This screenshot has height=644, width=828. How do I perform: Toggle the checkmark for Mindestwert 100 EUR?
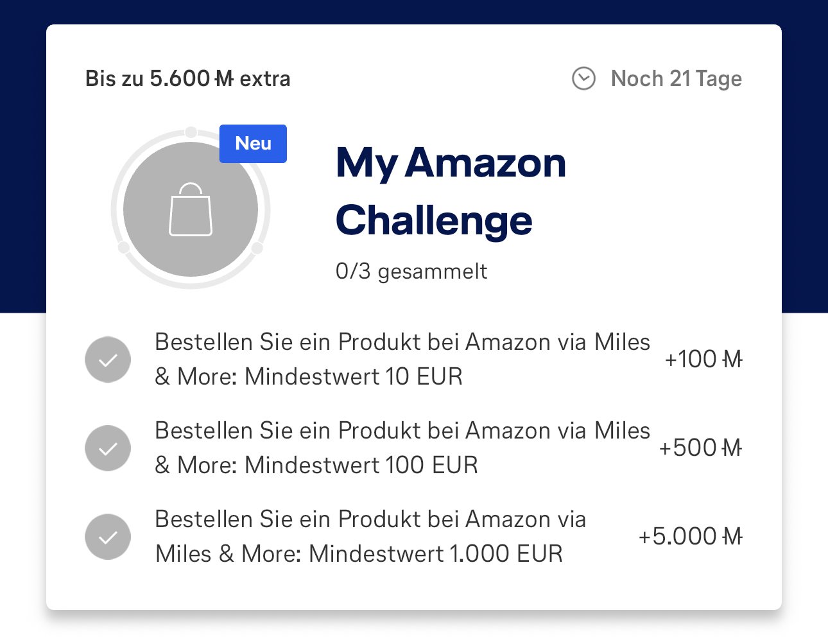pos(108,448)
